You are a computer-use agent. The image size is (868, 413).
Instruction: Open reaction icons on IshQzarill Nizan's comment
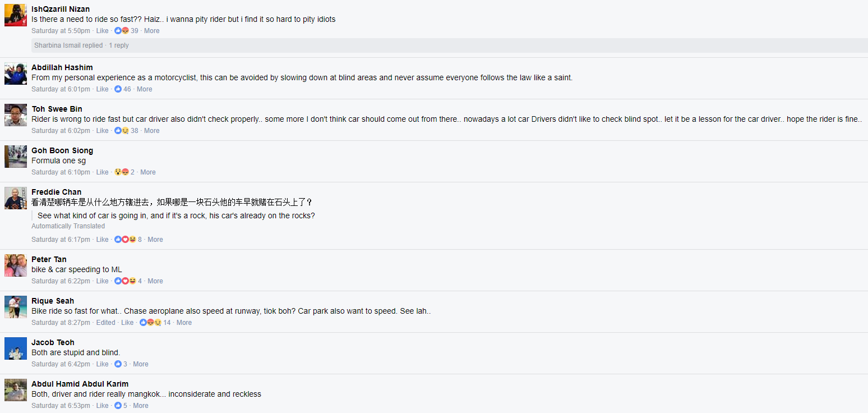(x=122, y=31)
